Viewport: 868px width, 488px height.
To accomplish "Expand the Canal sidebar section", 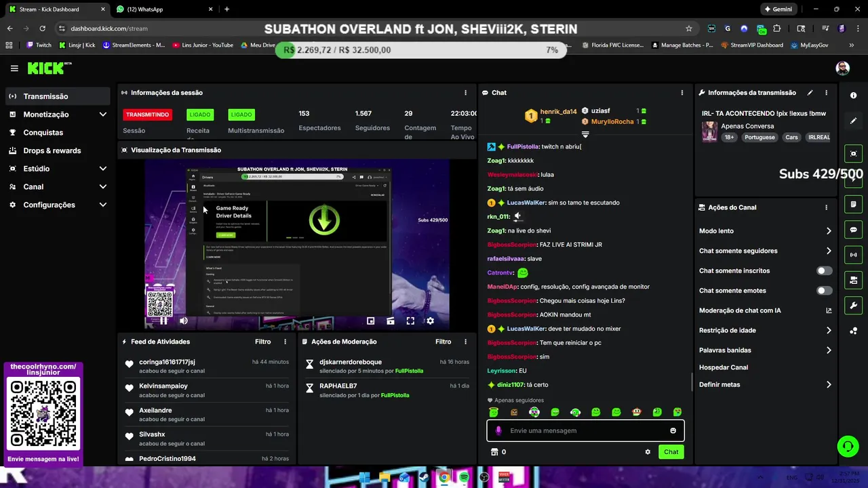I will click(x=103, y=187).
